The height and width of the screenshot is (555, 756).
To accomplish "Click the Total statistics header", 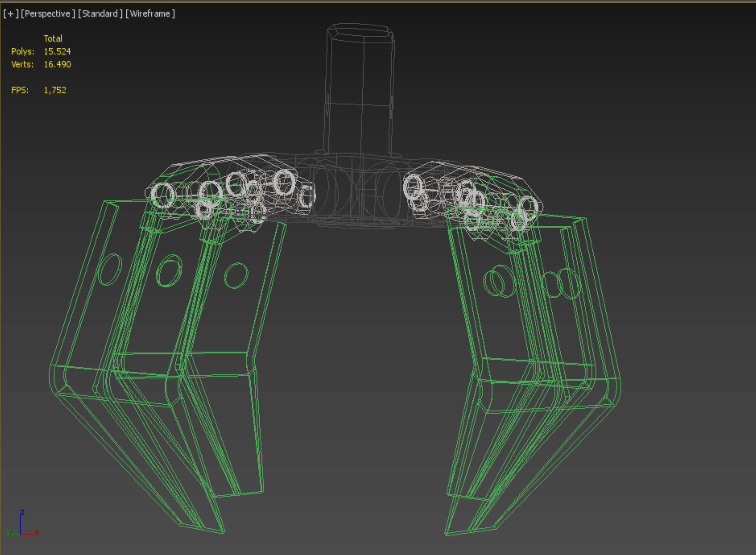I will [x=53, y=39].
